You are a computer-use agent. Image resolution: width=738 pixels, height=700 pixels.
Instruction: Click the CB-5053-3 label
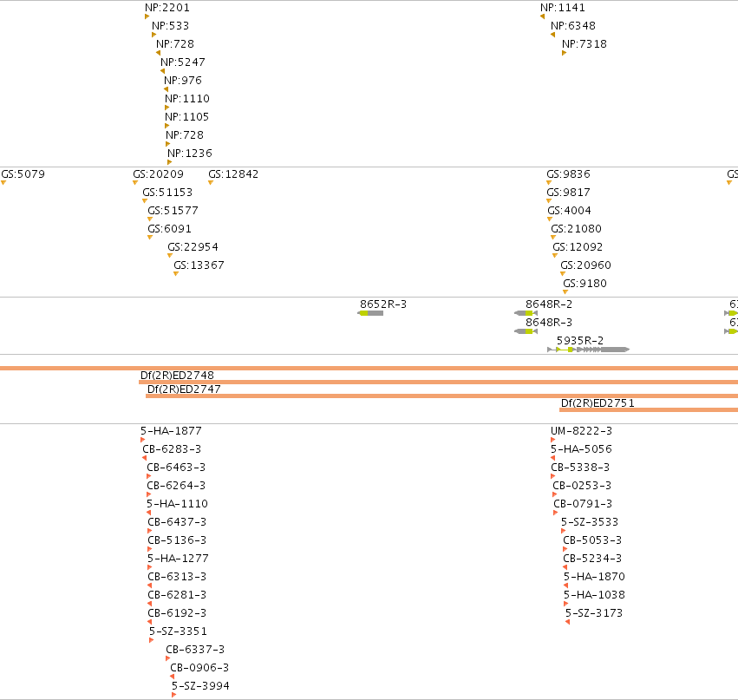[x=592, y=540]
